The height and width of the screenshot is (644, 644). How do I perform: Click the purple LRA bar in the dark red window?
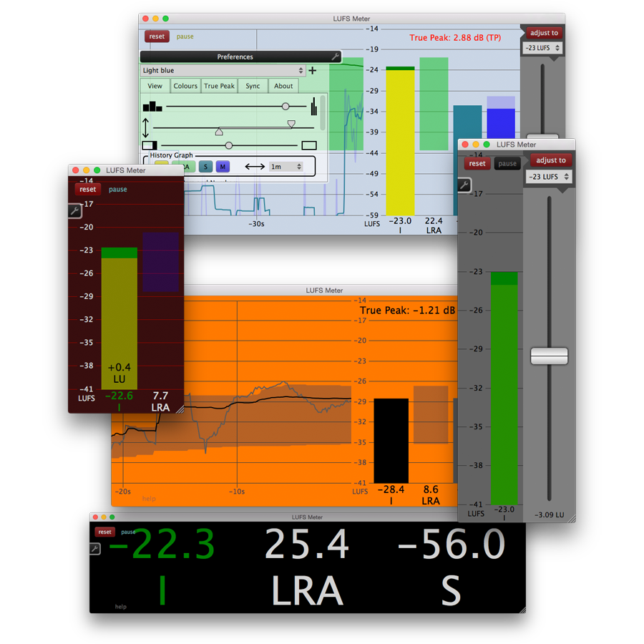coord(160,262)
